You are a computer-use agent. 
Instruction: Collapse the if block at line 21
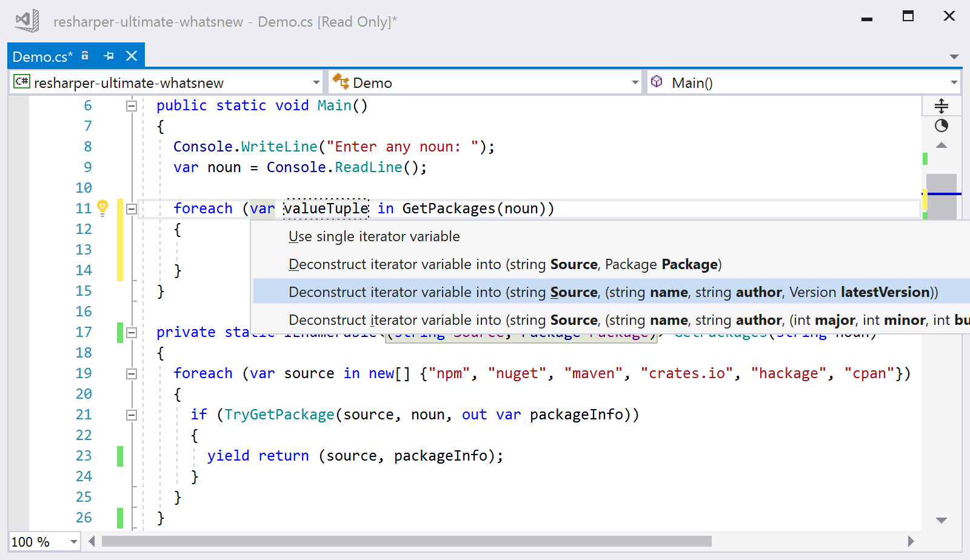131,415
